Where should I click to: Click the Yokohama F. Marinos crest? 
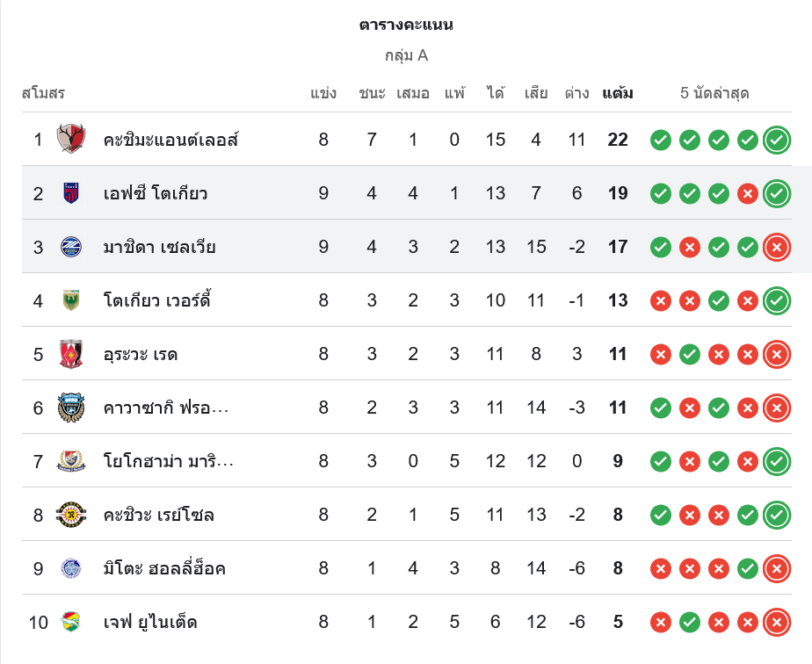tap(71, 461)
